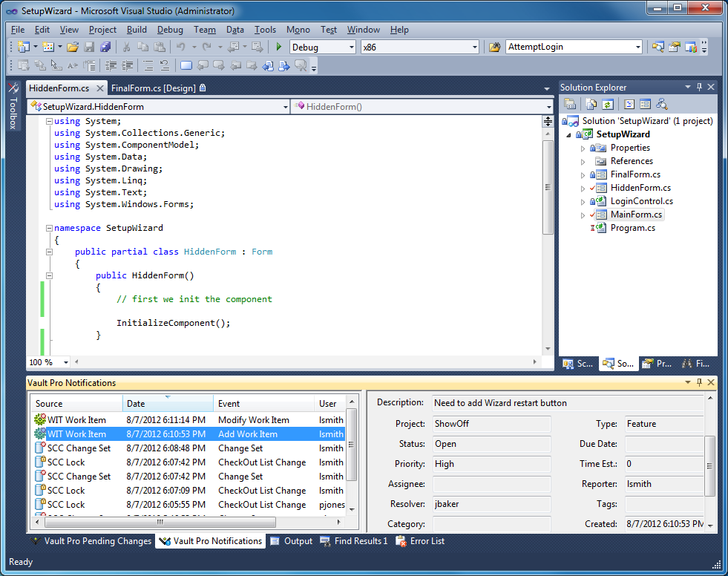Collapse the namespace SetupWizard code block
The width and height of the screenshot is (728, 576).
pos(49,228)
